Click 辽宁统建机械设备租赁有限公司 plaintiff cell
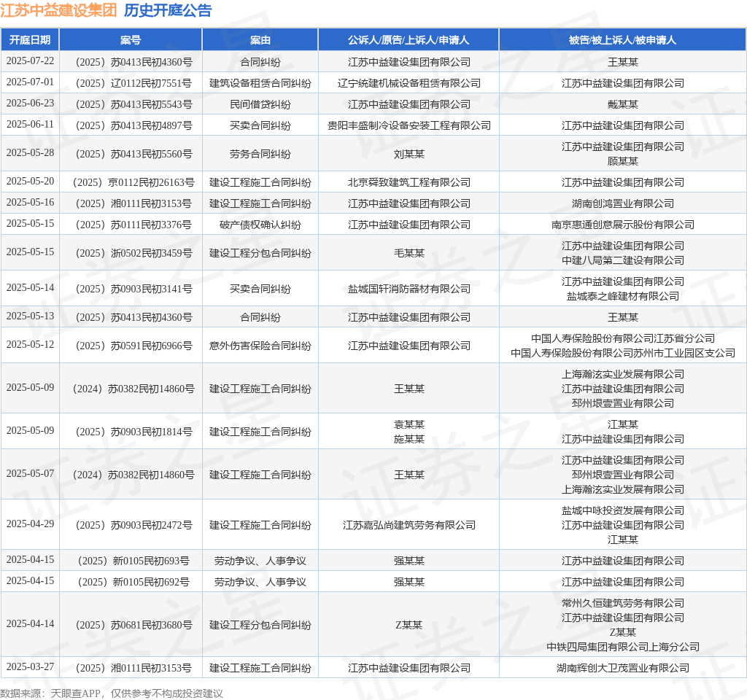747x700 pixels. click(x=409, y=83)
